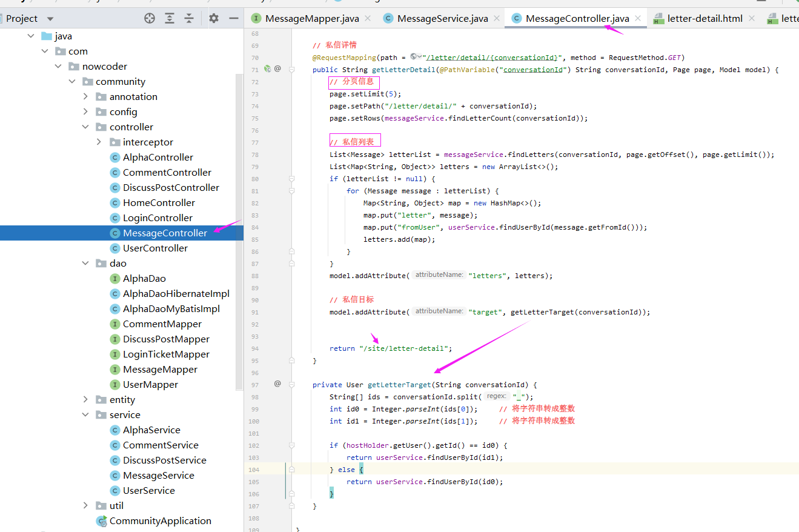Fold the if block at line 102
Screen dimensions: 799x532
pos(292,445)
